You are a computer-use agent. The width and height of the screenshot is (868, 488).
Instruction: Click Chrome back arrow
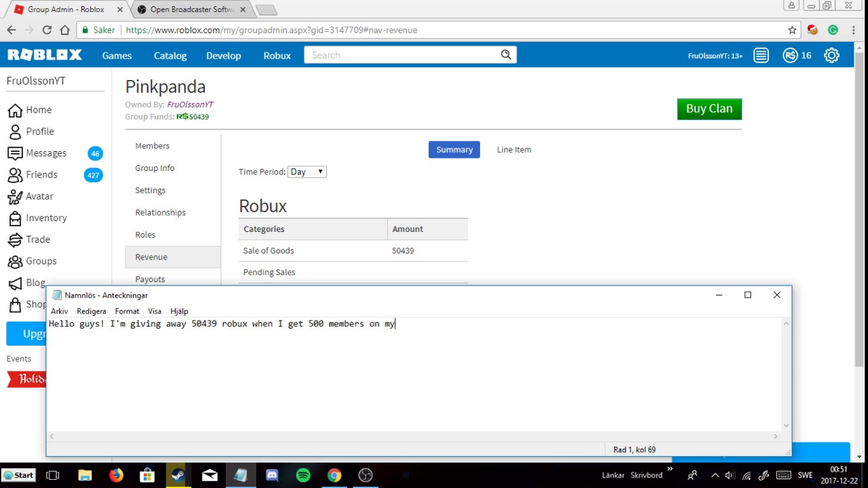[11, 30]
